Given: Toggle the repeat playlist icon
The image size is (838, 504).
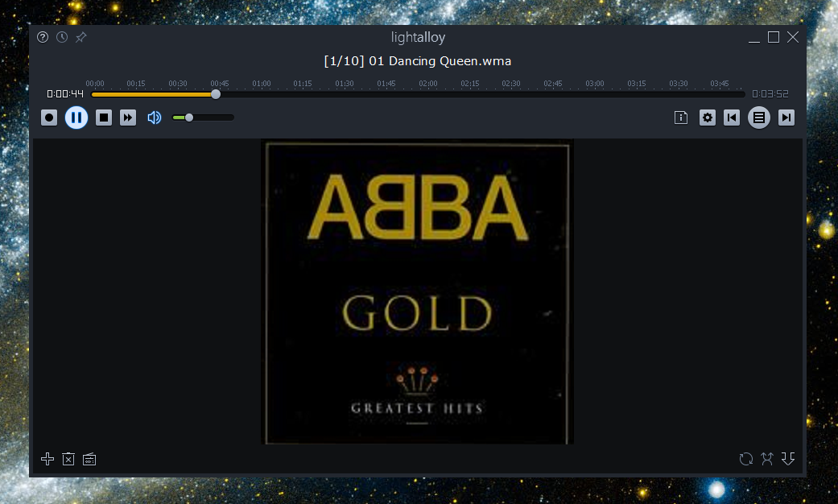Looking at the screenshot, I should (746, 459).
